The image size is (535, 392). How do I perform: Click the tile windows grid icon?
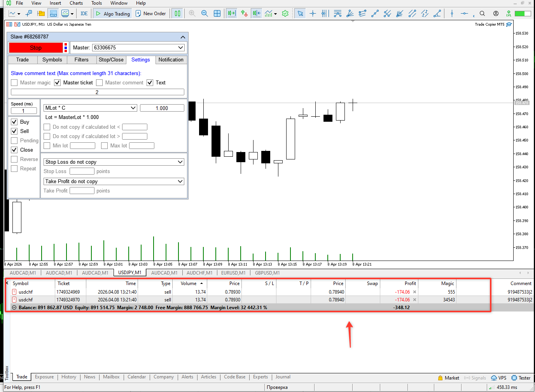coord(217,14)
